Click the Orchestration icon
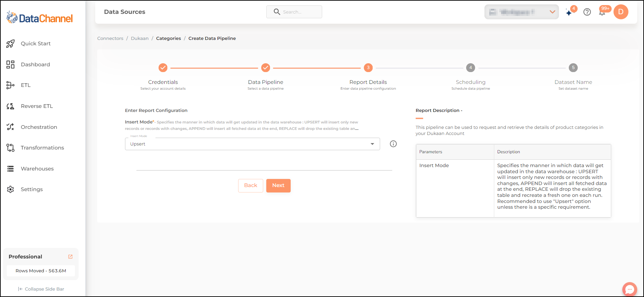644x297 pixels. [x=11, y=127]
